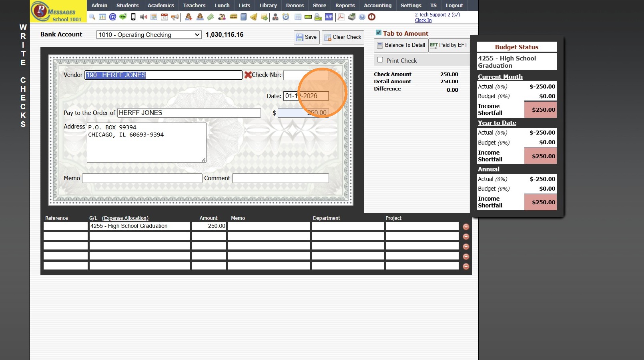Click the Clock In link

[423, 20]
